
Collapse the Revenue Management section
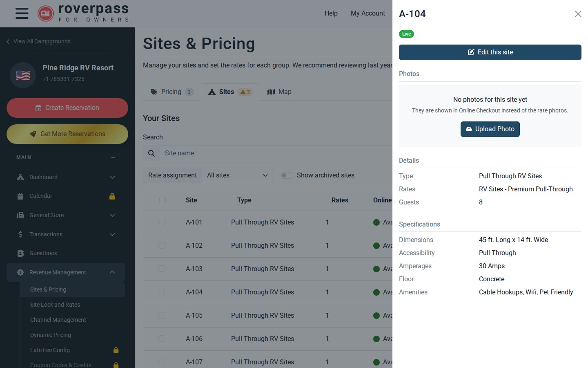(x=112, y=272)
